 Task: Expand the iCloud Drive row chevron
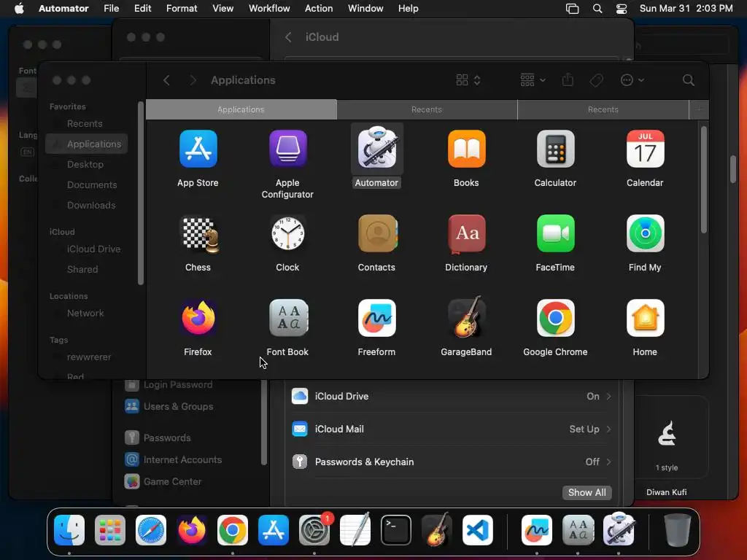pos(609,396)
